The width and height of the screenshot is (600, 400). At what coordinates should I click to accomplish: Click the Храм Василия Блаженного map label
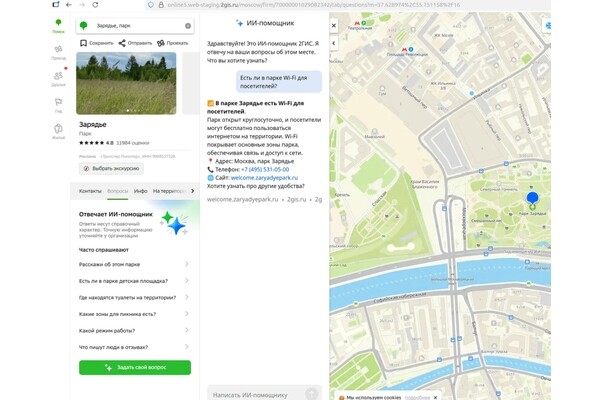425,184
